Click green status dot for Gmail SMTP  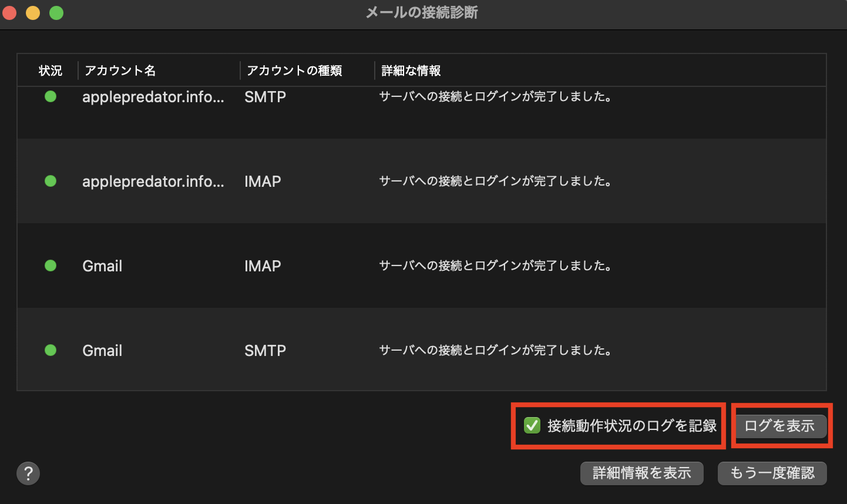click(51, 350)
